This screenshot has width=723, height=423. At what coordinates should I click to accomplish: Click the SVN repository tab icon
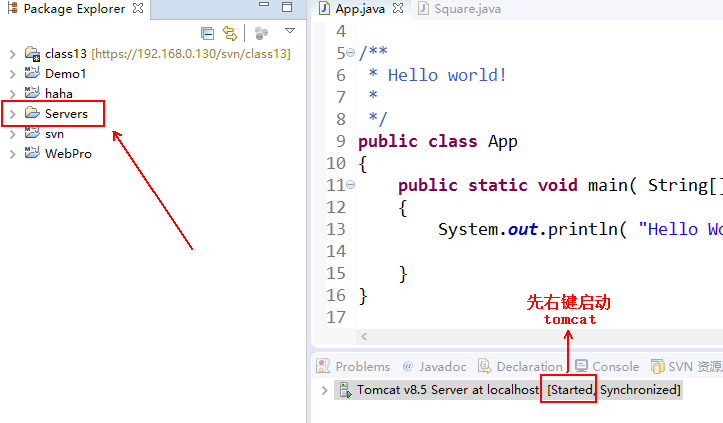pyautogui.click(x=658, y=366)
